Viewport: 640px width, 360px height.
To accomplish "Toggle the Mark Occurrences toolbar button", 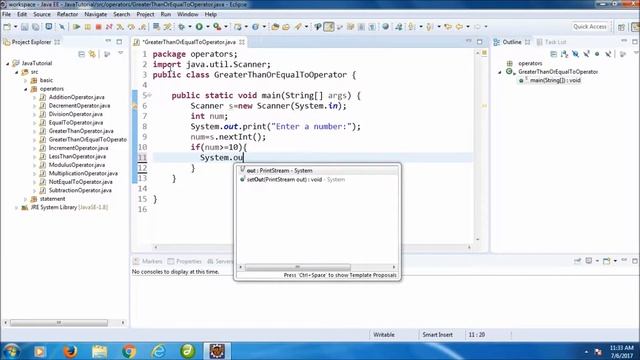I will point(329,27).
